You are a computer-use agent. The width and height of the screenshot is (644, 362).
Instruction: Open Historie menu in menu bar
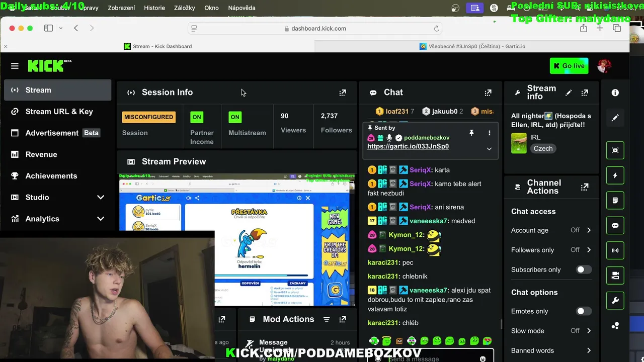pos(154,8)
